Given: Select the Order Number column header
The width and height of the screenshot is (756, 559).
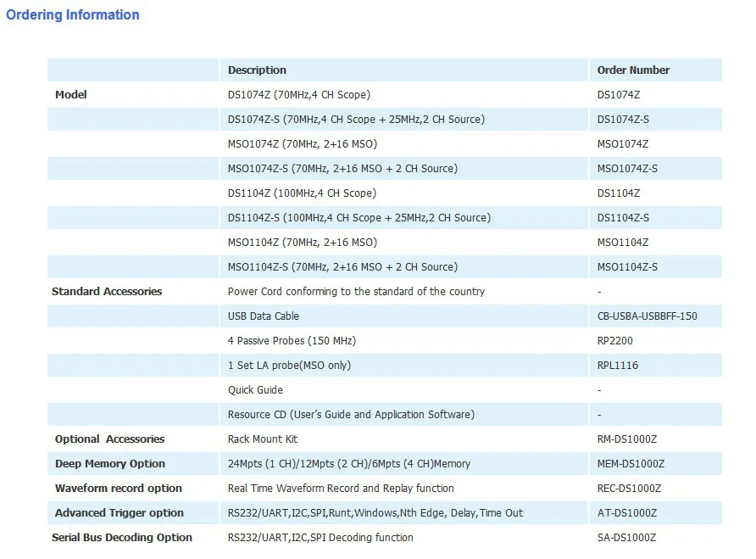Looking at the screenshot, I should pos(633,70).
